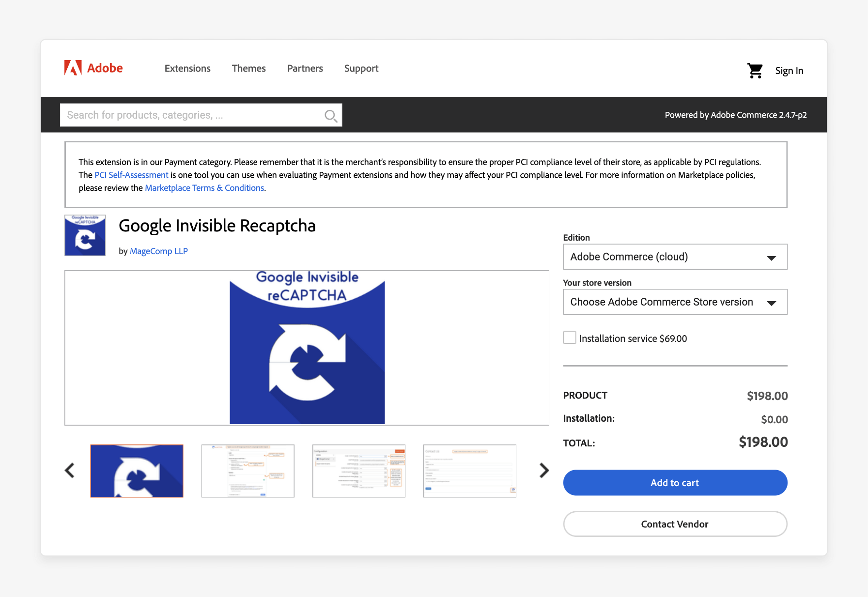Select the second screenshot thumbnail
868x597 pixels.
tap(248, 471)
